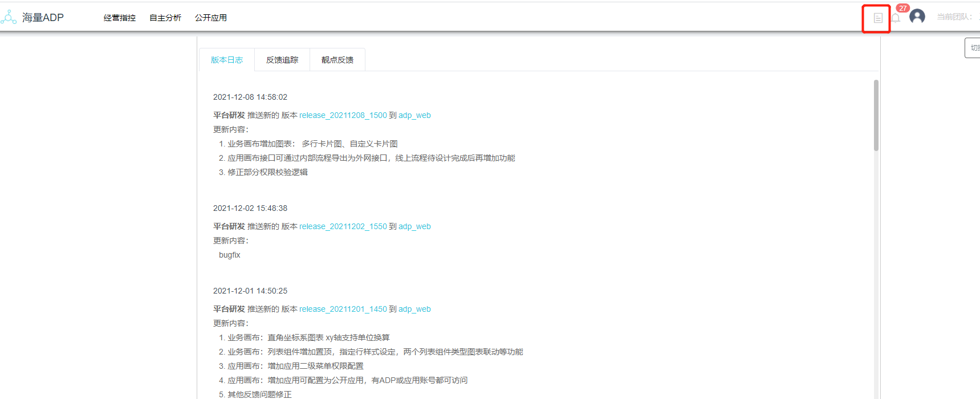
Task: Click adp_web link in 2021-12-02 entry
Action: 414,226
